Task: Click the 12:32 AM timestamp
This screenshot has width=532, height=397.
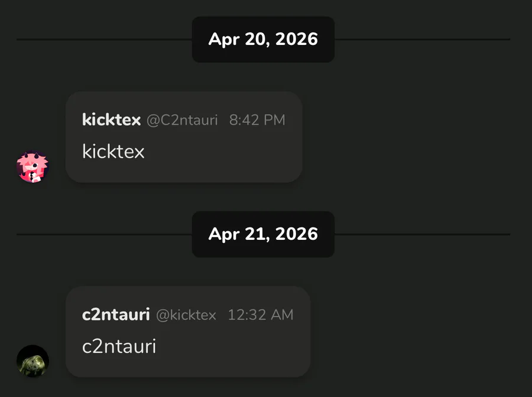Action: (261, 315)
